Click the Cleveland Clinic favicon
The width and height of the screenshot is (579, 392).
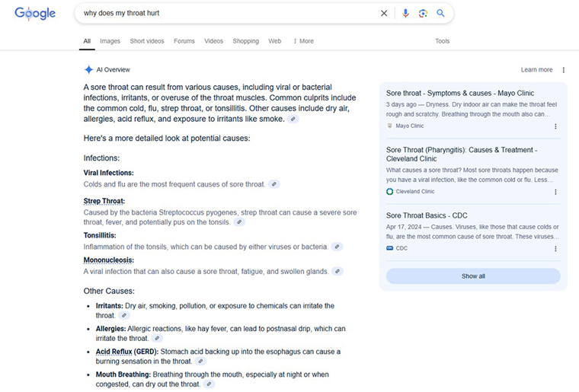click(x=389, y=191)
